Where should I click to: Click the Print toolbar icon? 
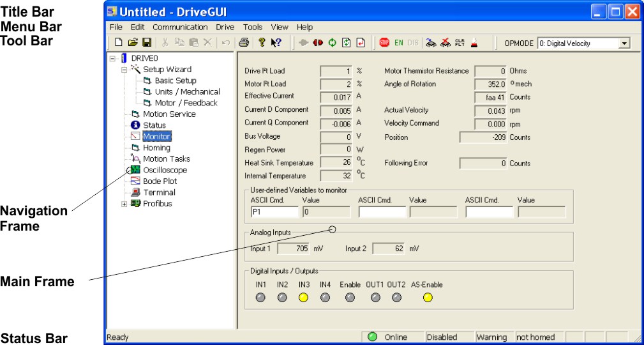pyautogui.click(x=243, y=43)
